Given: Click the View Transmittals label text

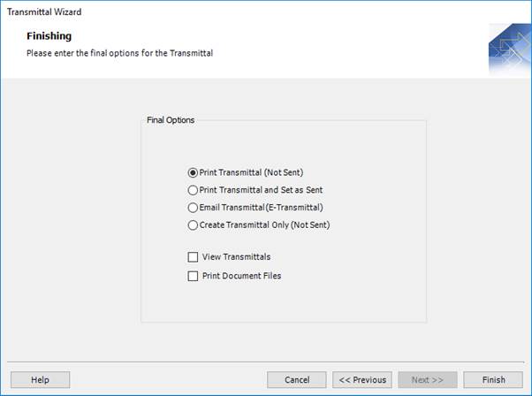Looking at the screenshot, I should coord(236,257).
